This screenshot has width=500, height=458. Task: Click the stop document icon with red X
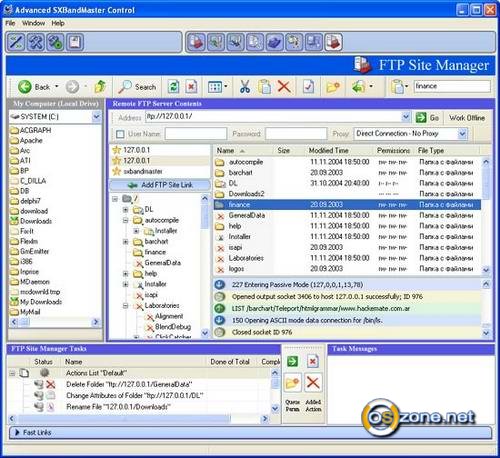click(x=191, y=87)
